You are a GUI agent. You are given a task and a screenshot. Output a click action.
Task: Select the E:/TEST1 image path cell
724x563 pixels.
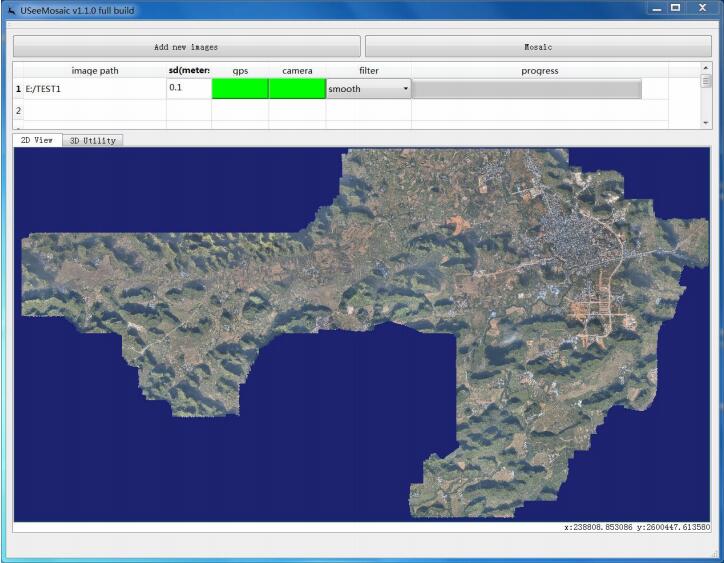point(95,89)
